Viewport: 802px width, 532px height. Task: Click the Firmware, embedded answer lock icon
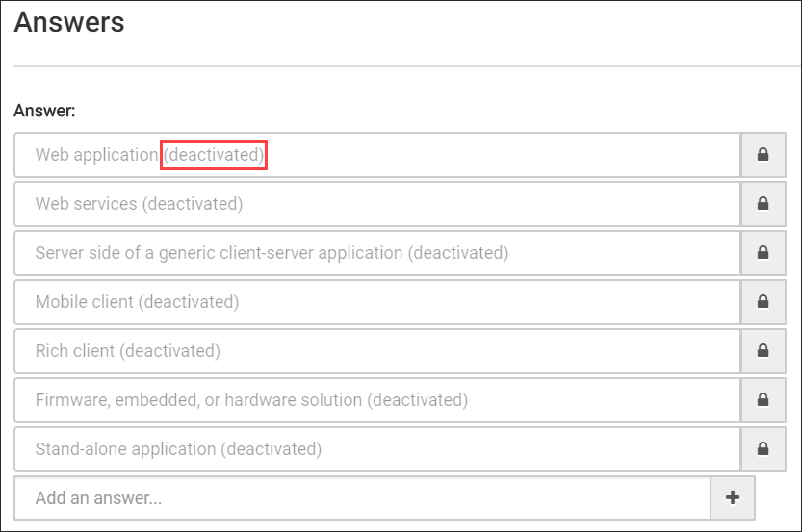pos(763,399)
